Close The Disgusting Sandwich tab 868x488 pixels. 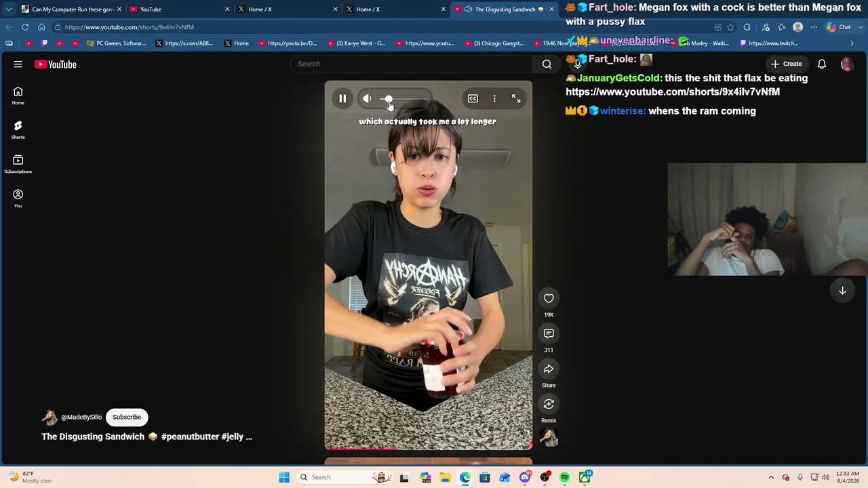pos(551,9)
